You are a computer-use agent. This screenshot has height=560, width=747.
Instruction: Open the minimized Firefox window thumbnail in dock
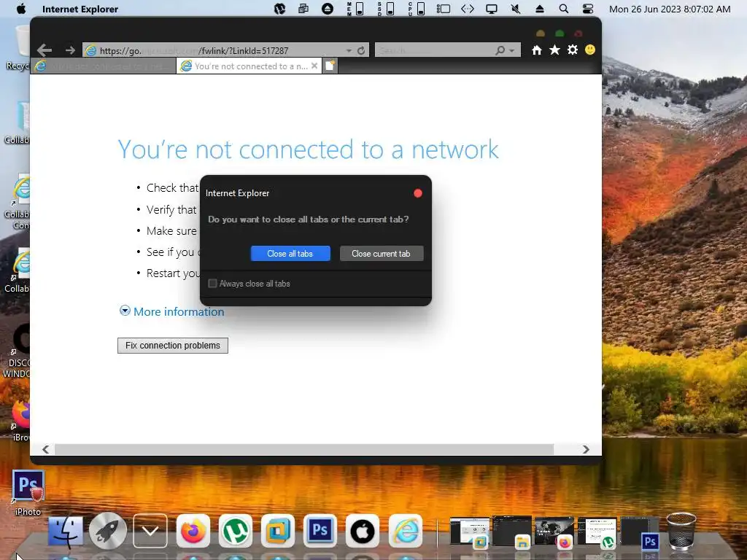tap(554, 532)
